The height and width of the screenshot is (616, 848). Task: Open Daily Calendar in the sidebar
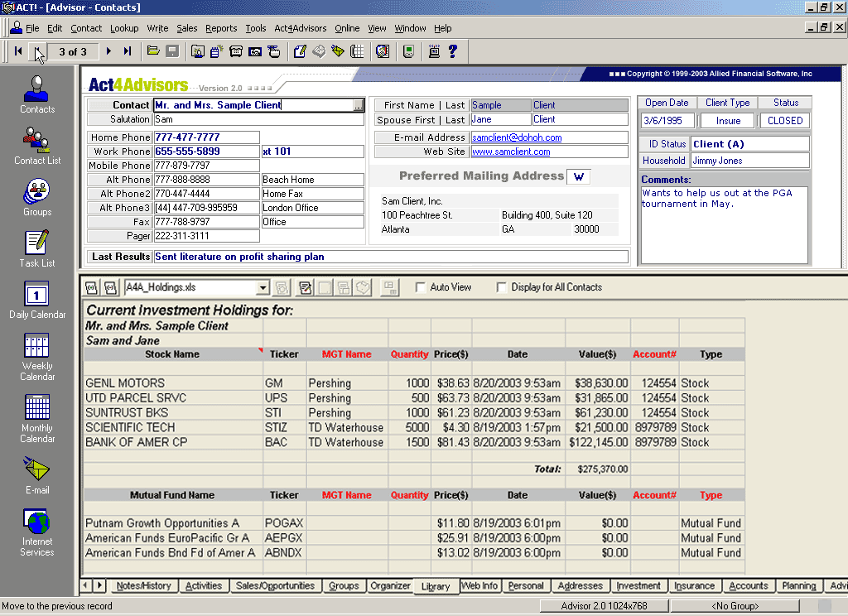coord(36,301)
